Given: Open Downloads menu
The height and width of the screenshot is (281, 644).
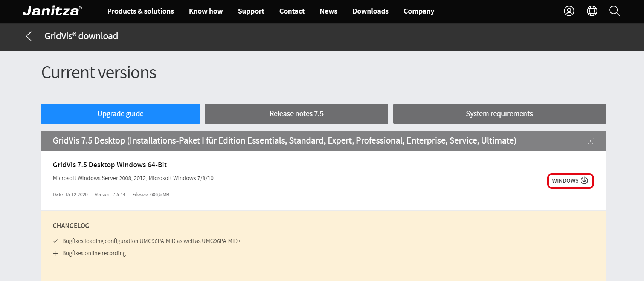Looking at the screenshot, I should click(371, 11).
